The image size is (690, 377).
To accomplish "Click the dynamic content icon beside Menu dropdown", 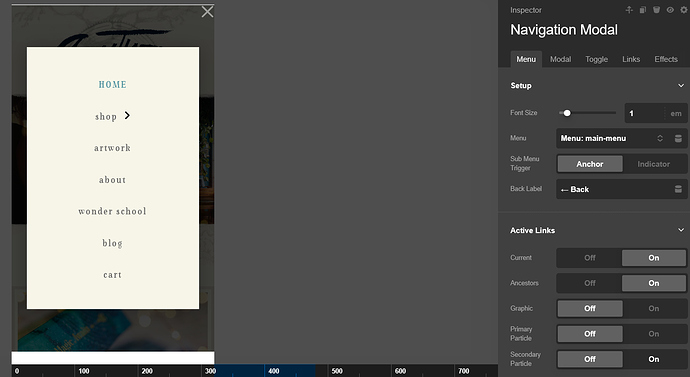I will [678, 139].
